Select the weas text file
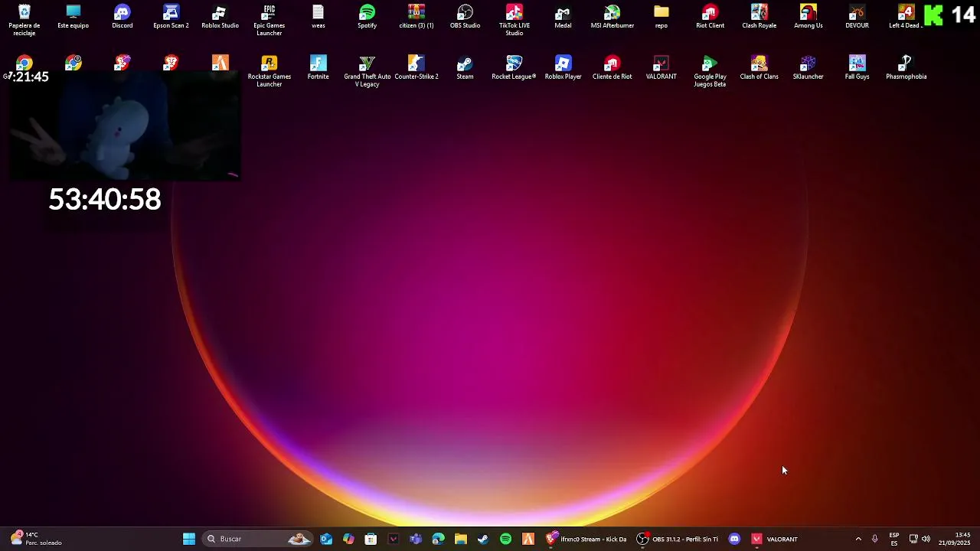The height and width of the screenshot is (551, 980). 318,17
